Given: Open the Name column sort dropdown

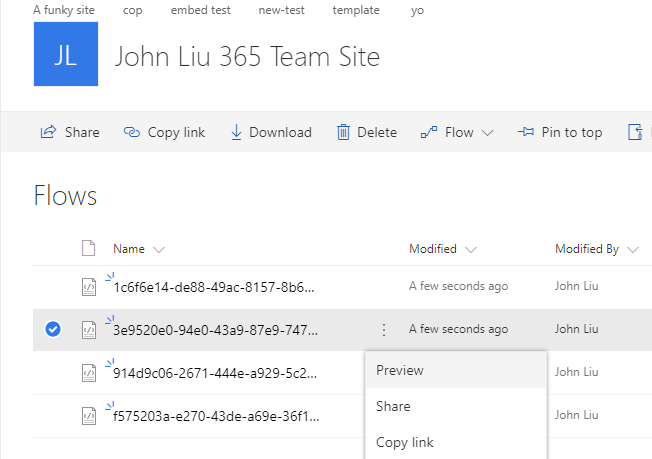Looking at the screenshot, I should pyautogui.click(x=159, y=249).
